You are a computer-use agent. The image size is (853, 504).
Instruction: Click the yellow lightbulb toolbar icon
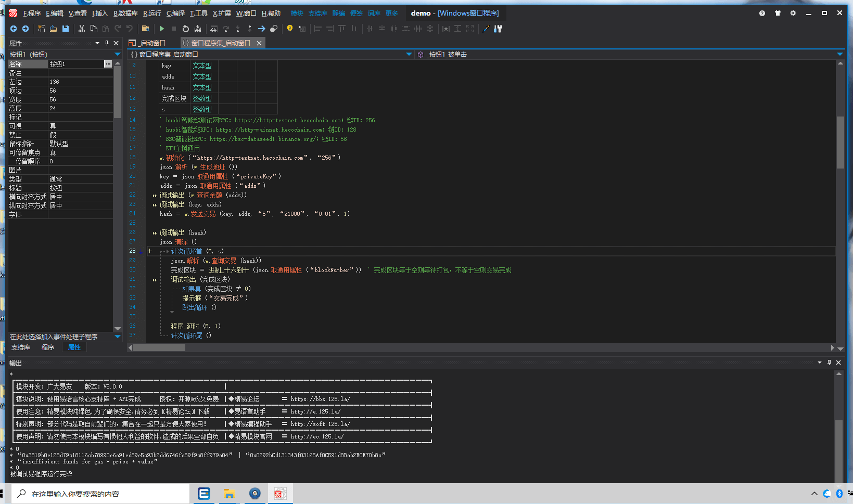coord(290,29)
